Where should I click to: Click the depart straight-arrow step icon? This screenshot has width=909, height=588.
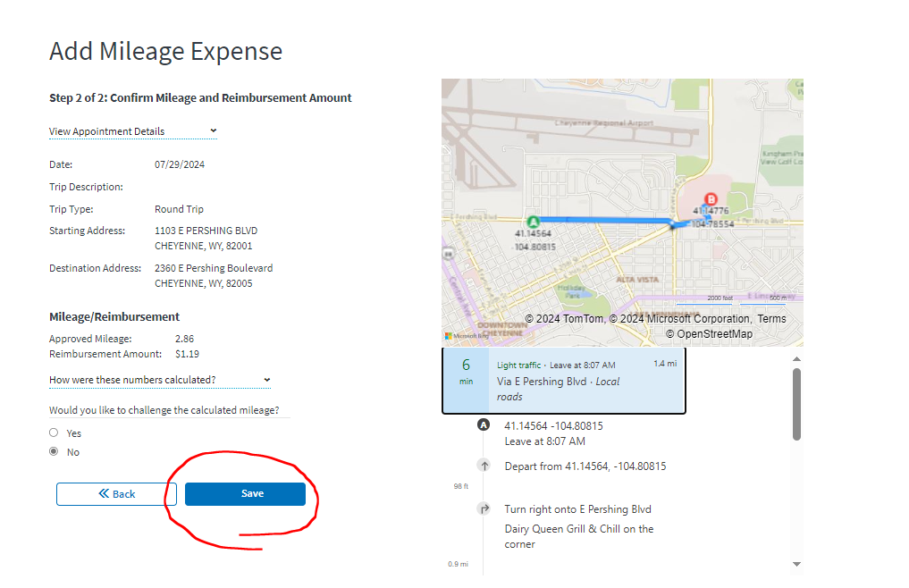(484, 466)
